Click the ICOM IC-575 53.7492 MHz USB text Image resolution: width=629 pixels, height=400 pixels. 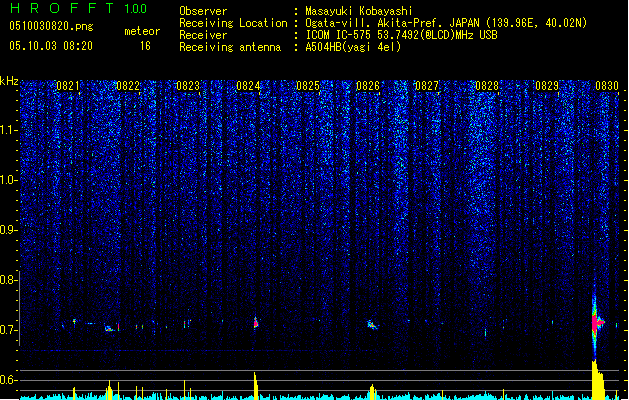(401, 35)
